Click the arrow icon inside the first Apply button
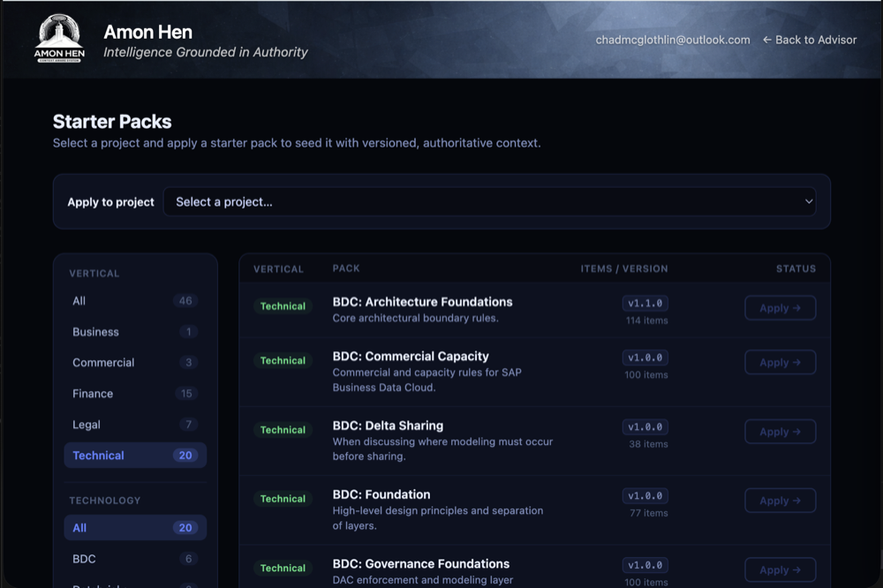The width and height of the screenshot is (883, 588). [x=796, y=308]
